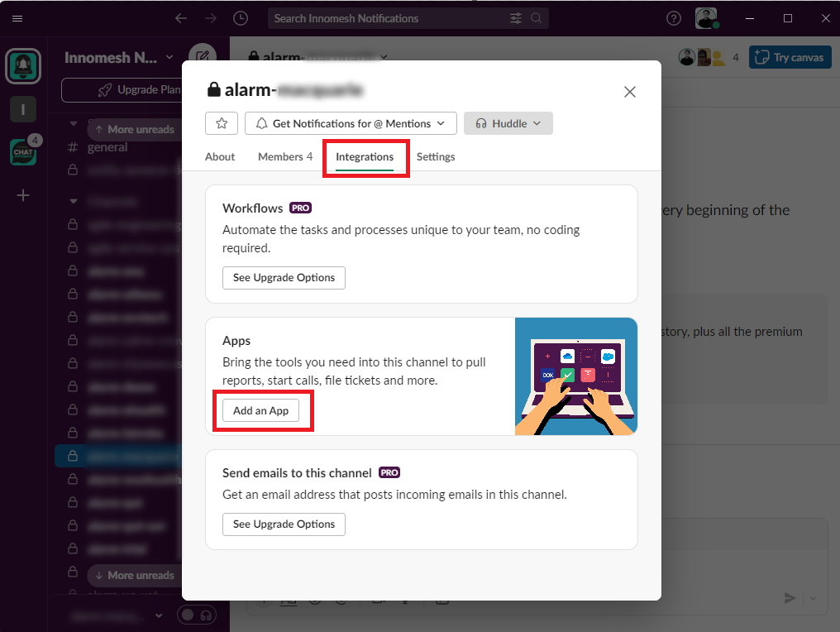840x632 pixels.
Task: Click the magnifier search icon
Action: [536, 18]
